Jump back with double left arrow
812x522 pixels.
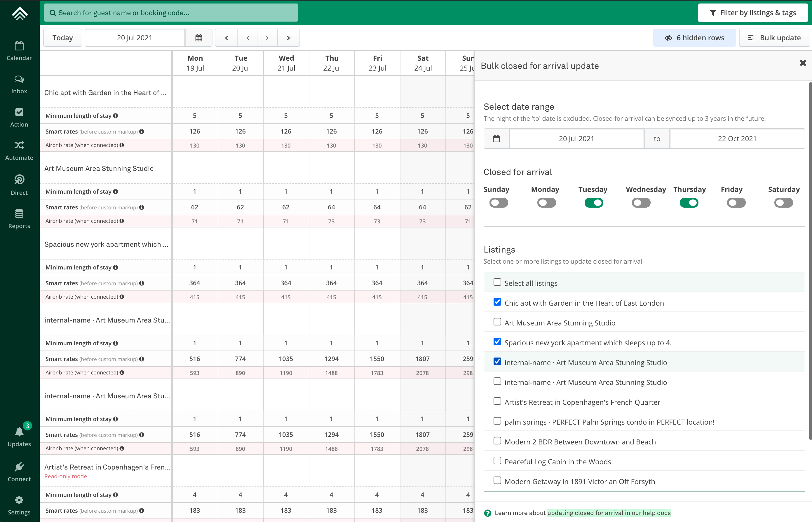[226, 38]
